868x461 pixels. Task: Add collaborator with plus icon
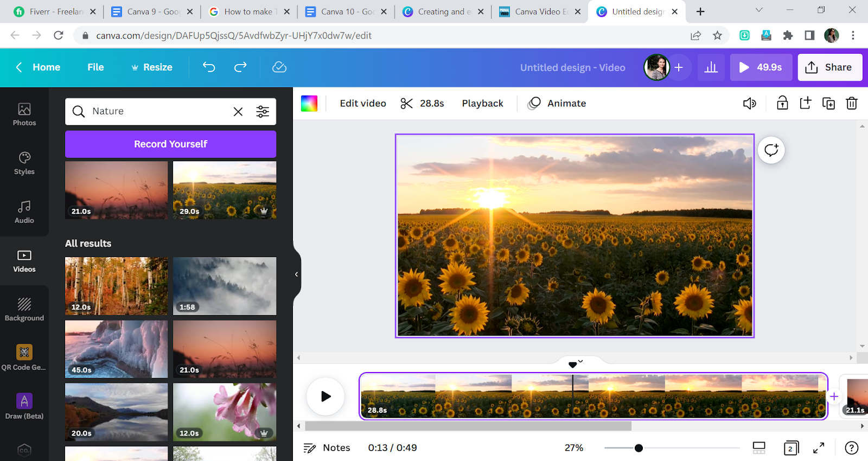pos(679,67)
